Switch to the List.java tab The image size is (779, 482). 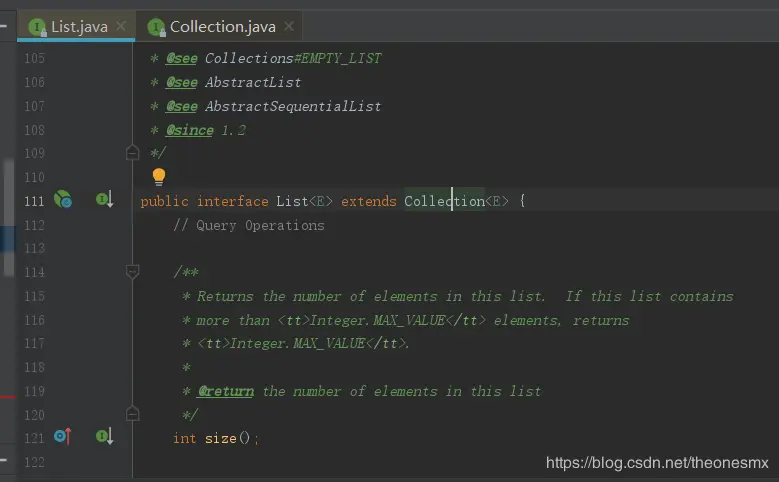pyautogui.click(x=76, y=26)
